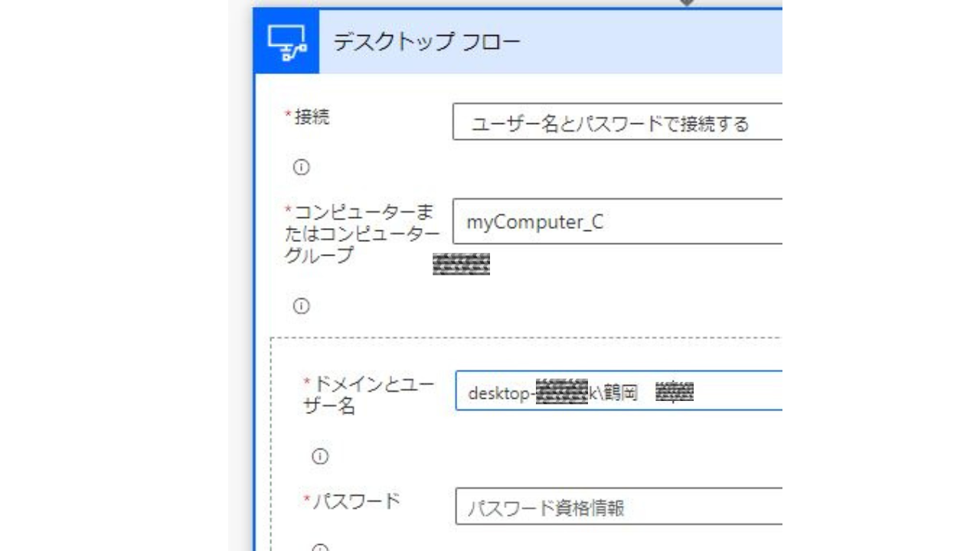
Task: Click into the パスワード資格情報 field
Action: [x=618, y=507]
